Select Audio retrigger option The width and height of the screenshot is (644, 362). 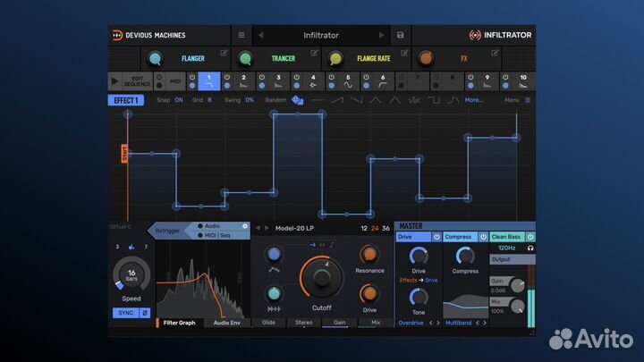pyautogui.click(x=212, y=226)
